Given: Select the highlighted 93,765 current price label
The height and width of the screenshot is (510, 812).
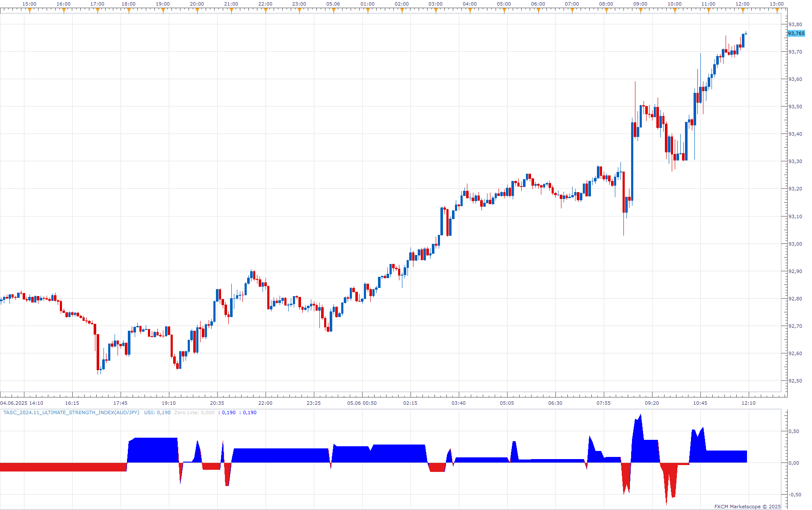Looking at the screenshot, I should (x=796, y=33).
